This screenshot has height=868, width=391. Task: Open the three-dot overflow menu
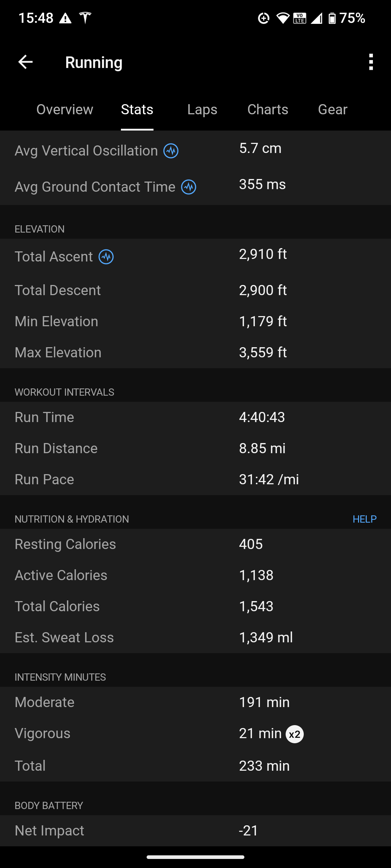pyautogui.click(x=371, y=62)
